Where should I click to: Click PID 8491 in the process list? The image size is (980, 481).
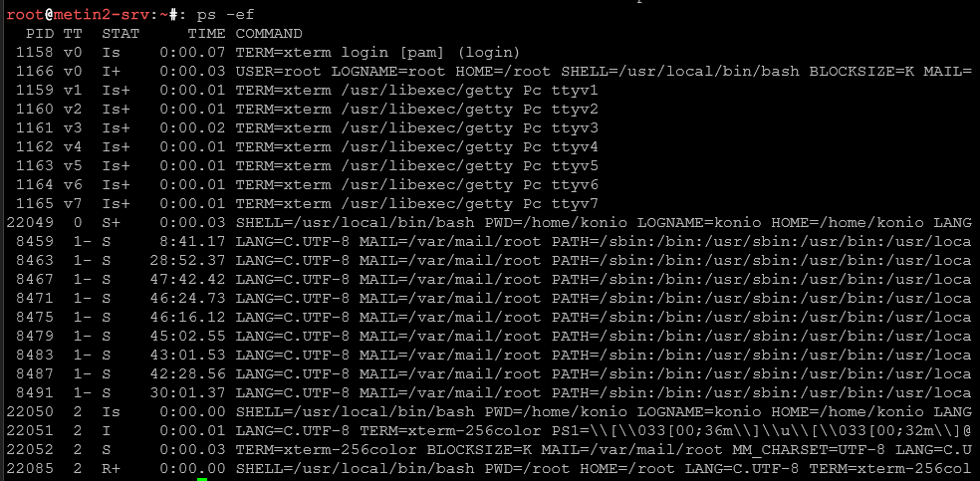[x=36, y=392]
